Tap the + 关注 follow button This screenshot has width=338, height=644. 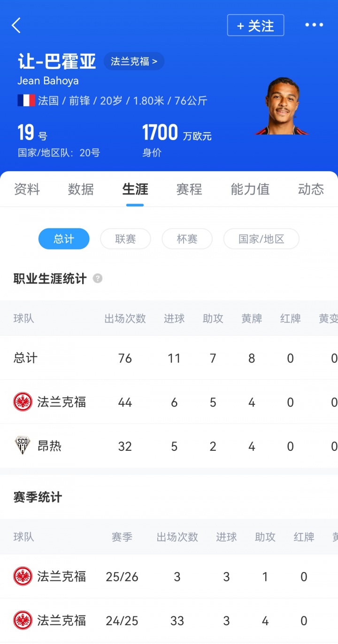[x=255, y=25]
